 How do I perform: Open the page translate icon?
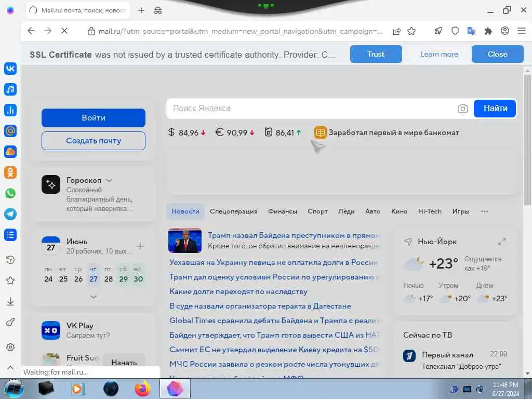(471, 31)
